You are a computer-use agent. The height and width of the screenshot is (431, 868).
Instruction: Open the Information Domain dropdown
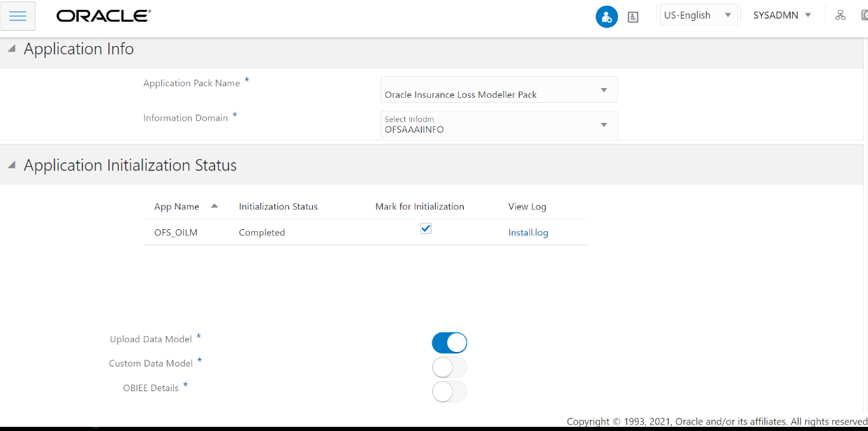click(x=499, y=124)
